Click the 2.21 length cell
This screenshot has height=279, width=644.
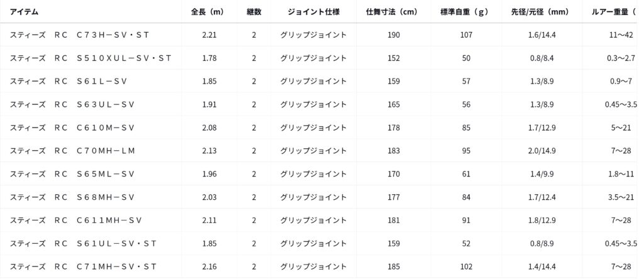click(x=209, y=35)
